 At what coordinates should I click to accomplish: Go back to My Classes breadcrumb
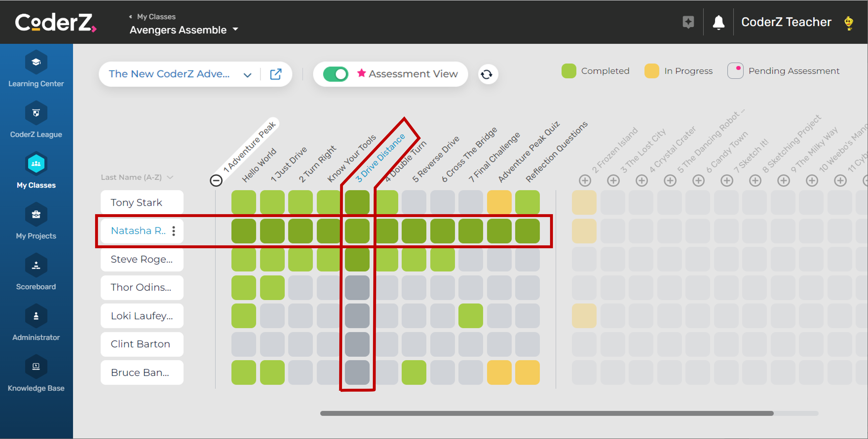point(156,16)
